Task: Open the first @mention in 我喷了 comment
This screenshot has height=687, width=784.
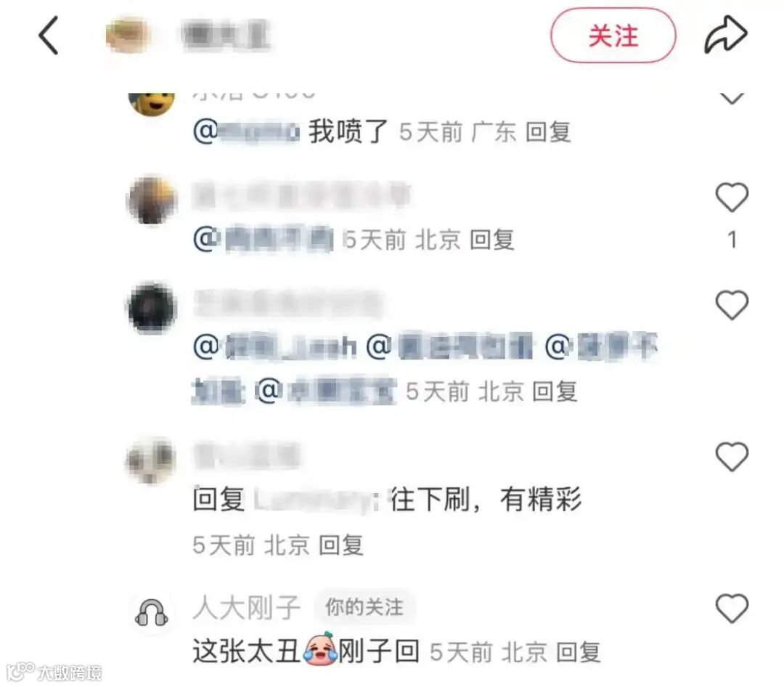Action: [246, 132]
